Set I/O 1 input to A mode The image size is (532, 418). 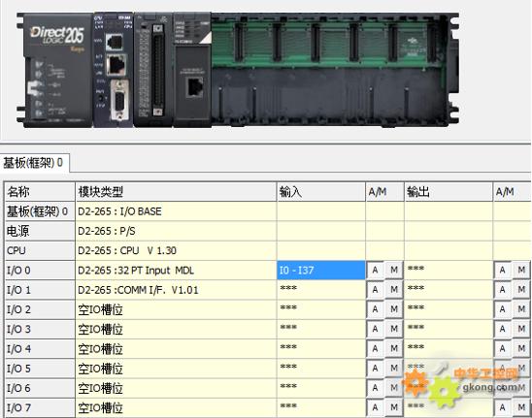(x=376, y=290)
